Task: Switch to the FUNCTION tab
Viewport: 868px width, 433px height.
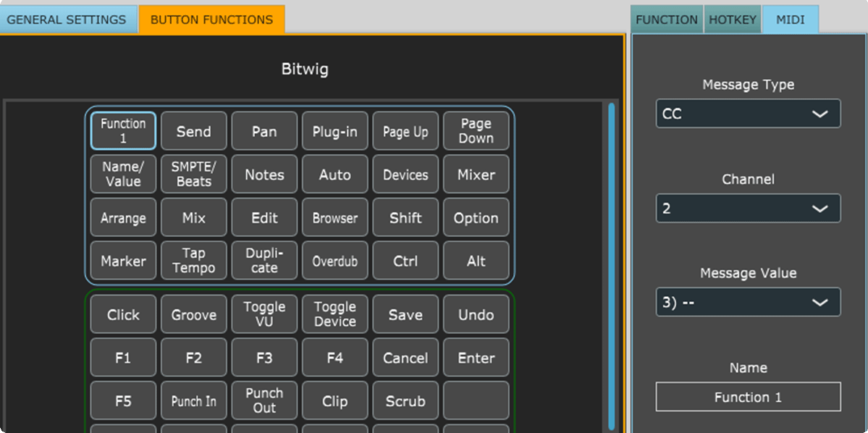Action: (666, 19)
